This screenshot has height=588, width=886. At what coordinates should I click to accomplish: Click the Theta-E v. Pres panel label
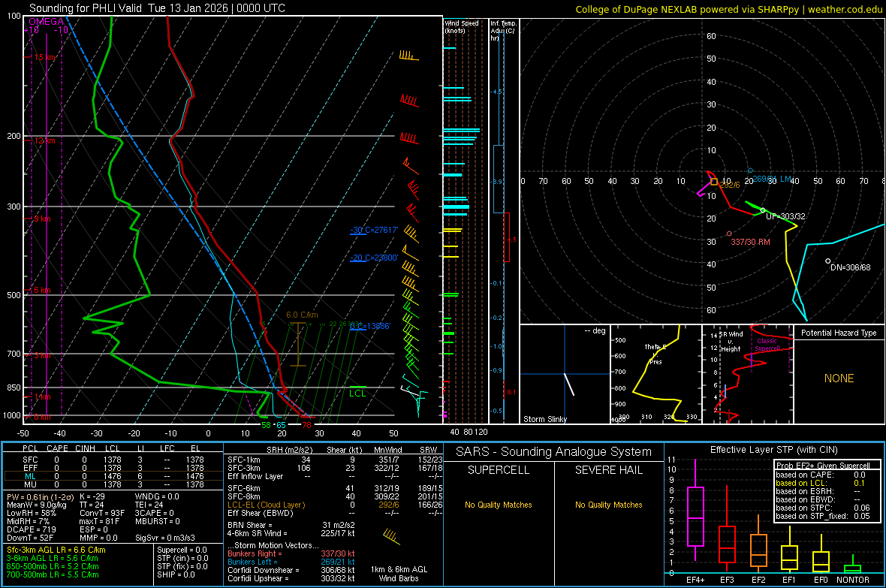pyautogui.click(x=655, y=354)
